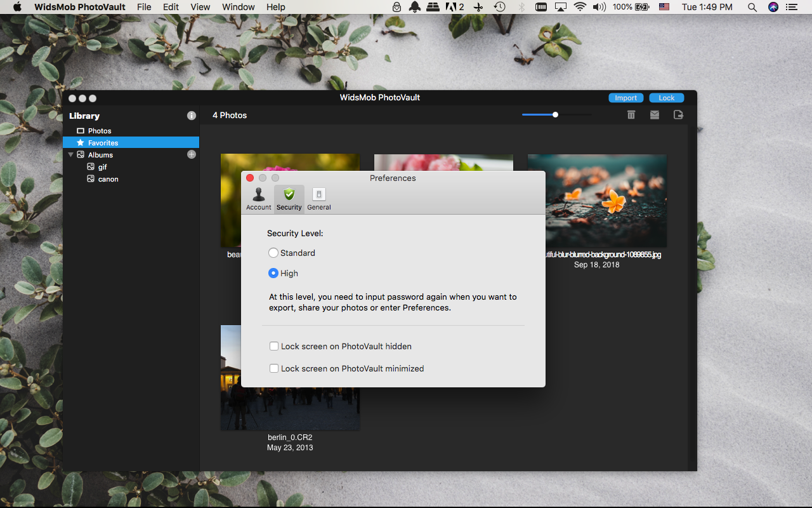The image size is (812, 508).
Task: Click the May 23, 2013 date label
Action: [x=290, y=448]
